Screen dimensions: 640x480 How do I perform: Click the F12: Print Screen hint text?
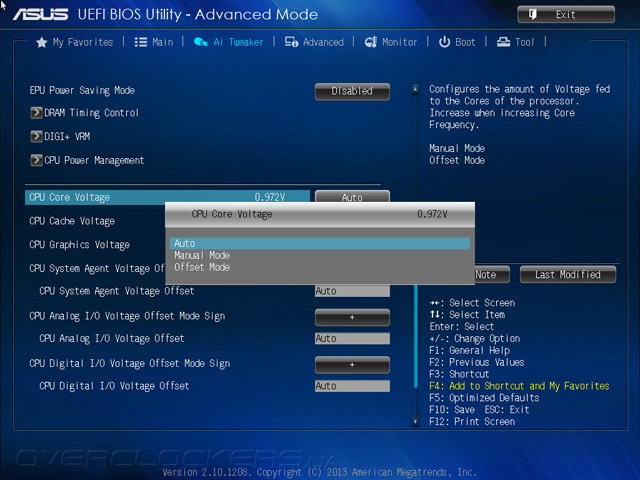[472, 421]
